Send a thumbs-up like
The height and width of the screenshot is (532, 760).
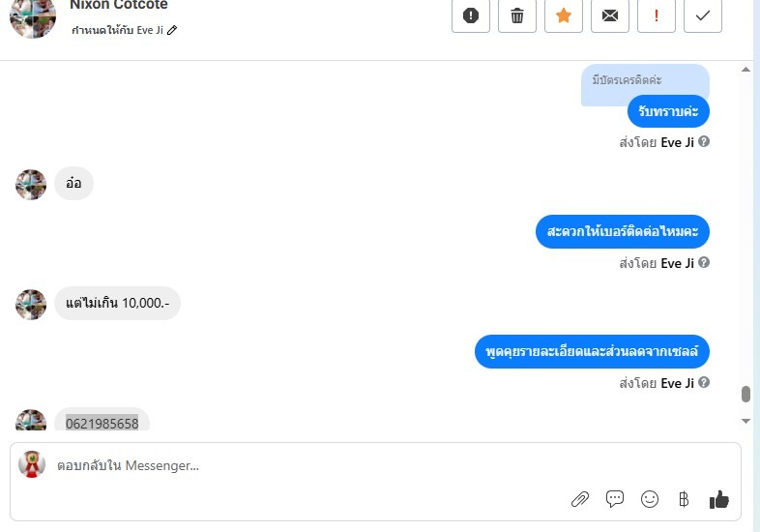coord(718,499)
